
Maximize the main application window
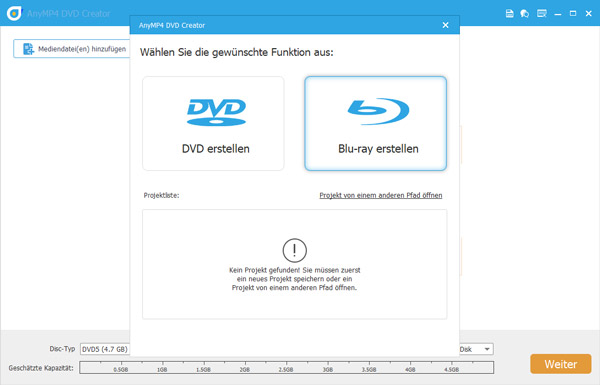pyautogui.click(x=573, y=13)
